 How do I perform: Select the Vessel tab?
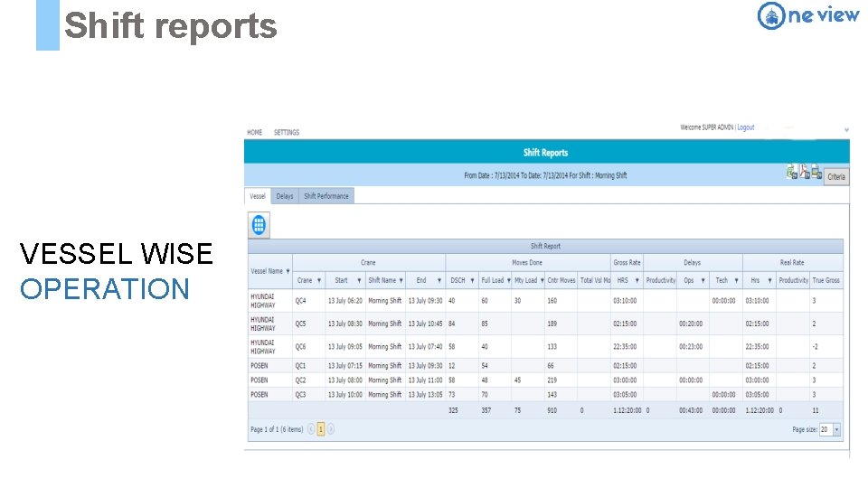pyautogui.click(x=258, y=196)
